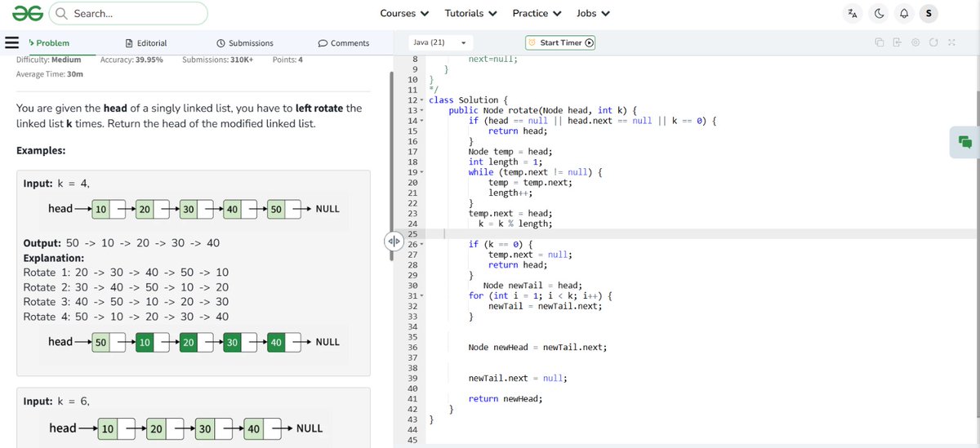Switch to the Submissions tab
Viewport: 980px width, 448px height.
[x=245, y=43]
